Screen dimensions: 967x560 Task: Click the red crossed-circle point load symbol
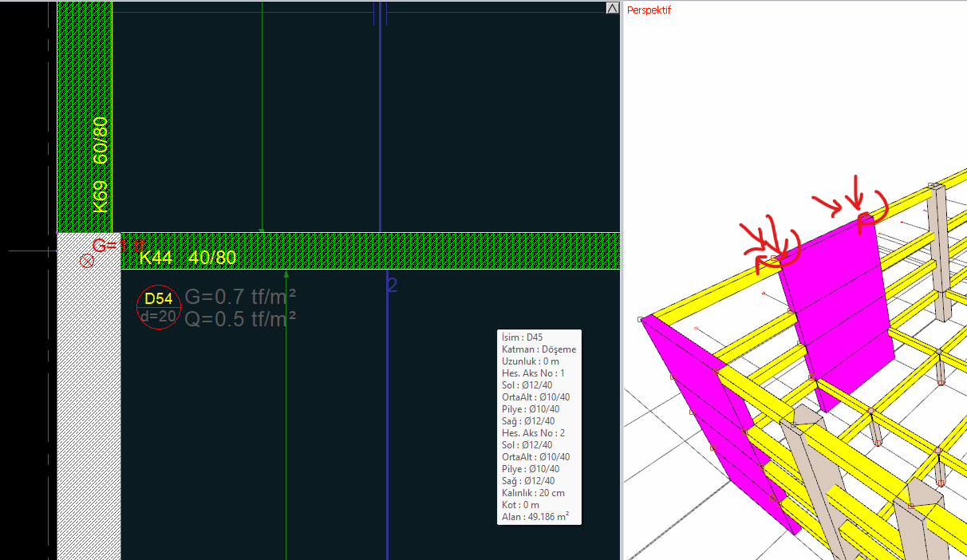(87, 261)
